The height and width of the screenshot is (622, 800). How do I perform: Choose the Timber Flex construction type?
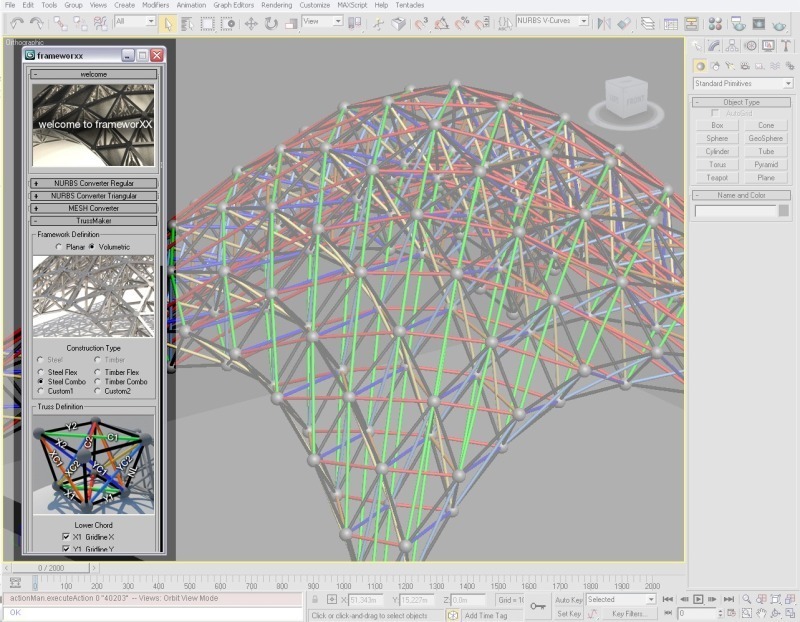97,372
